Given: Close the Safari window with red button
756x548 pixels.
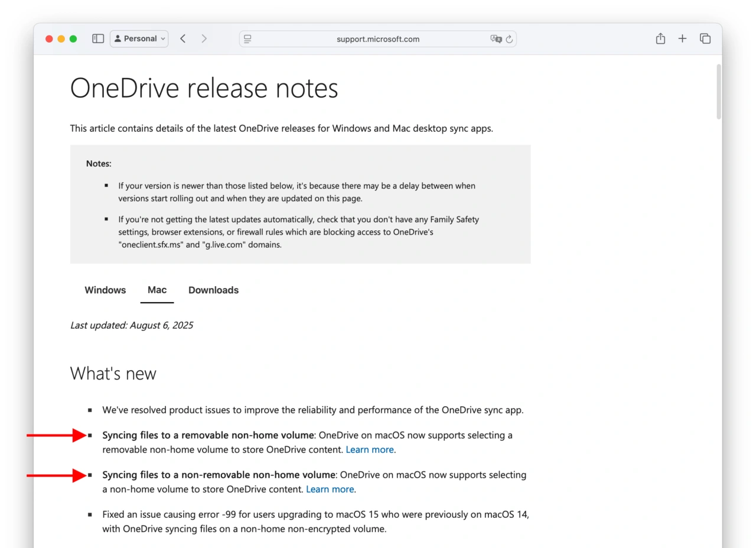Looking at the screenshot, I should (x=49, y=39).
